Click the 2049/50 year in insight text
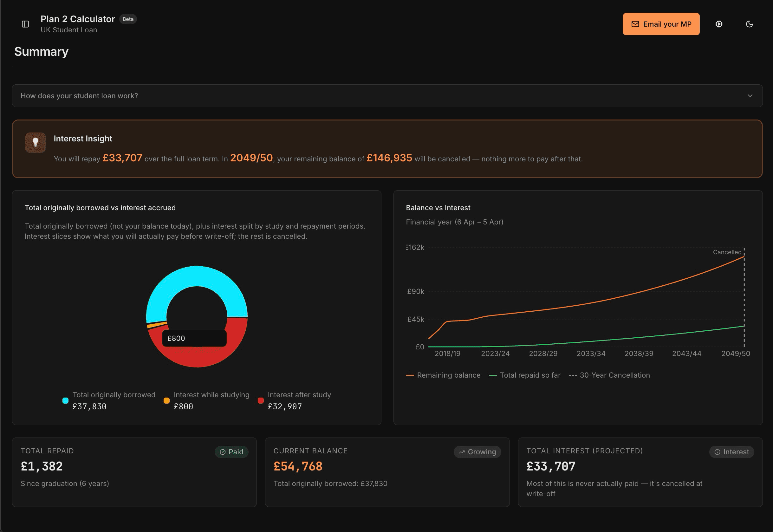 pos(251,158)
